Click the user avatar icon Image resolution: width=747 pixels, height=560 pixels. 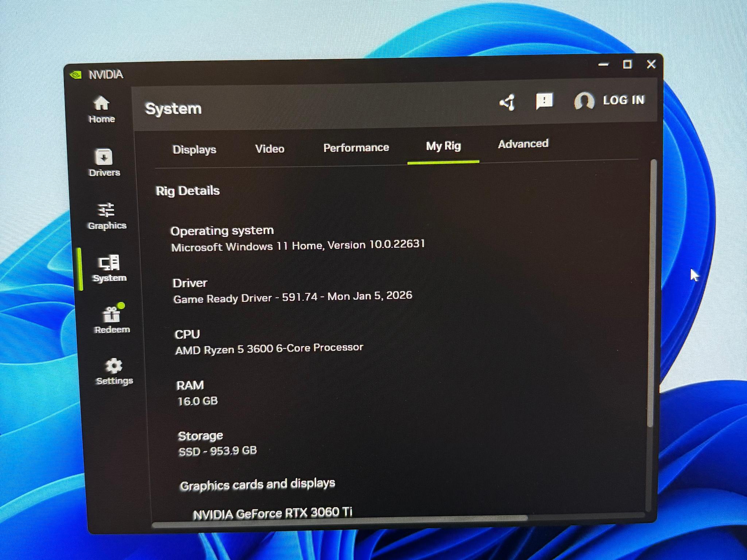click(584, 101)
